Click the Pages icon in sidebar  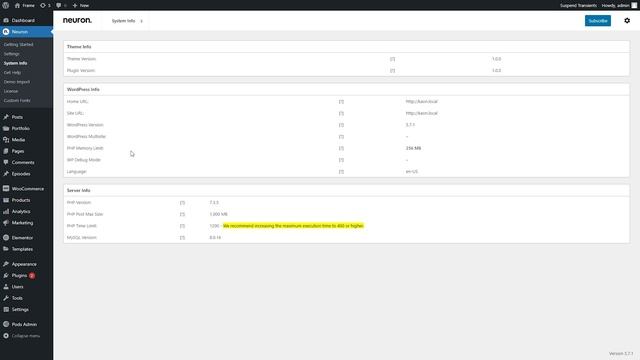click(6, 151)
